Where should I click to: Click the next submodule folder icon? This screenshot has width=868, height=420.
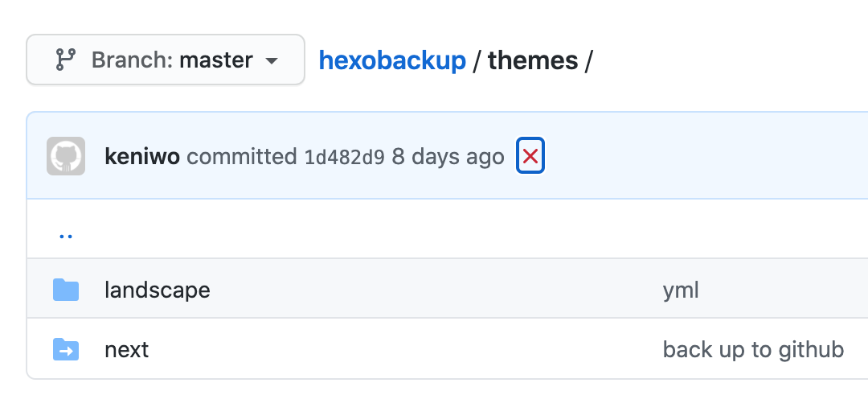[x=66, y=350]
